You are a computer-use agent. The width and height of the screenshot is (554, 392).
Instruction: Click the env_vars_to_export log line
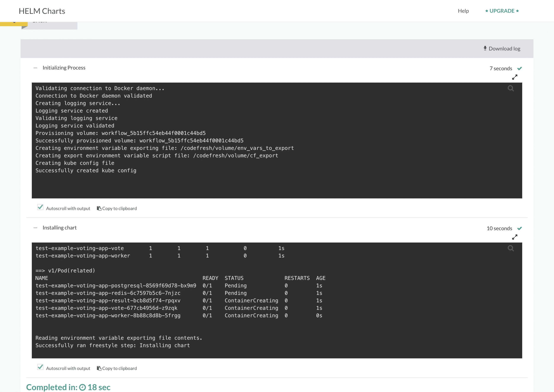tap(164, 148)
